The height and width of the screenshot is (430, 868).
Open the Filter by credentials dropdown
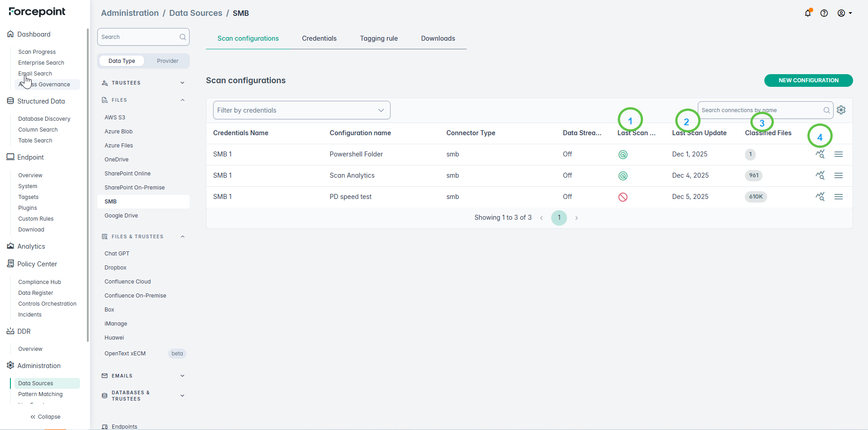coord(301,110)
